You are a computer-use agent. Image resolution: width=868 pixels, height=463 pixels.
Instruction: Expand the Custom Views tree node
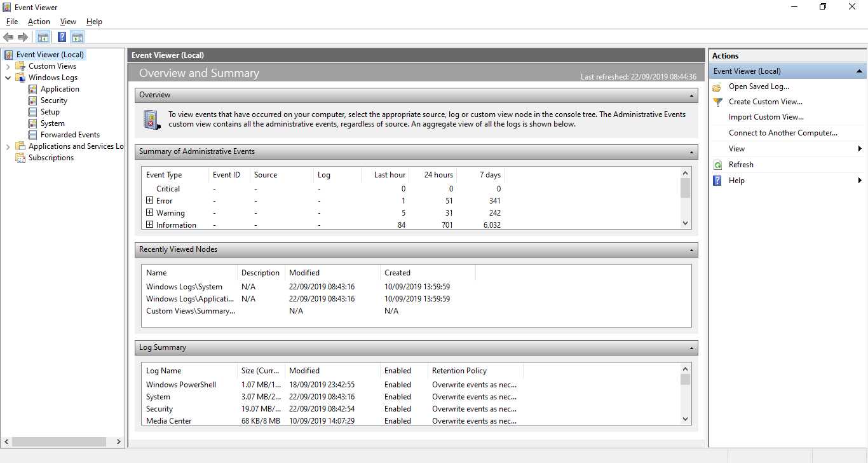(x=8, y=66)
